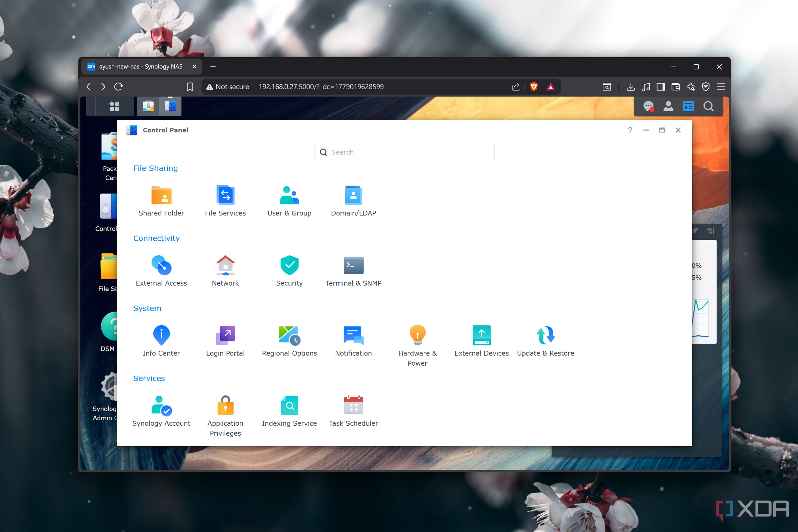Open Control Panel help button
The width and height of the screenshot is (798, 532).
point(630,130)
